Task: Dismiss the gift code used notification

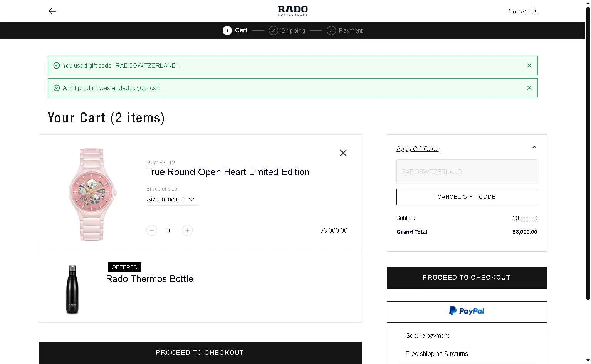Action: [x=529, y=65]
